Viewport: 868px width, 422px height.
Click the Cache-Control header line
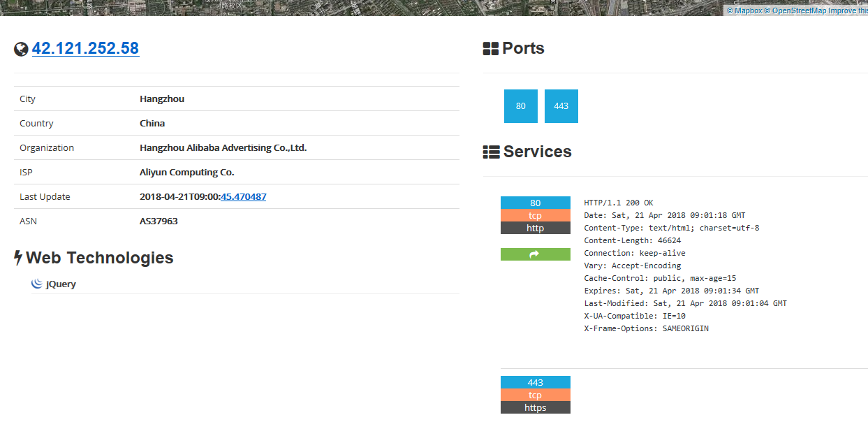[660, 278]
